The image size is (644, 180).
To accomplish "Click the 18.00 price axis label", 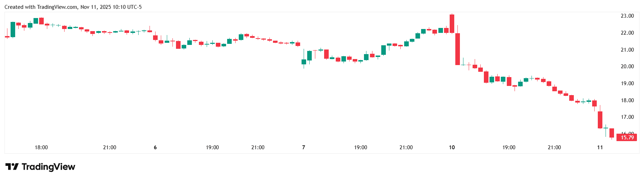I will pyautogui.click(x=627, y=100).
